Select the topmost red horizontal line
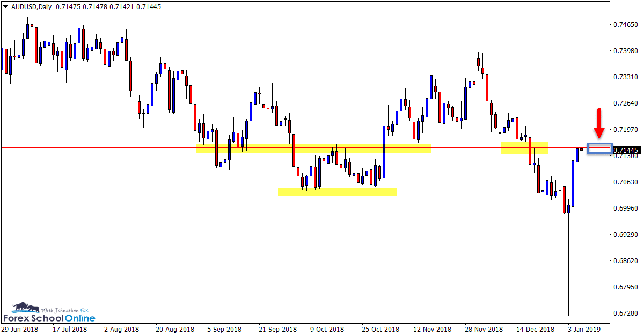 (322, 83)
